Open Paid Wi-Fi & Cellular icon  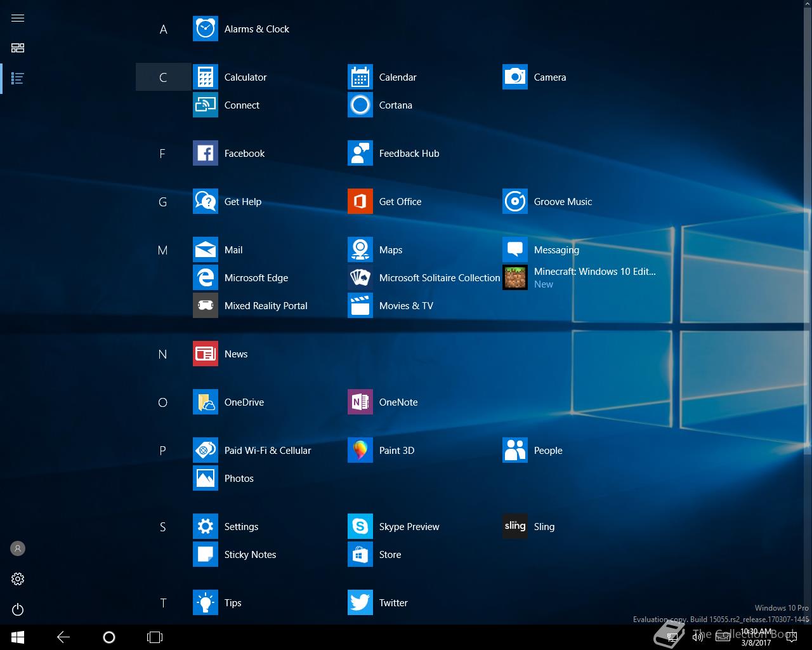coord(206,450)
